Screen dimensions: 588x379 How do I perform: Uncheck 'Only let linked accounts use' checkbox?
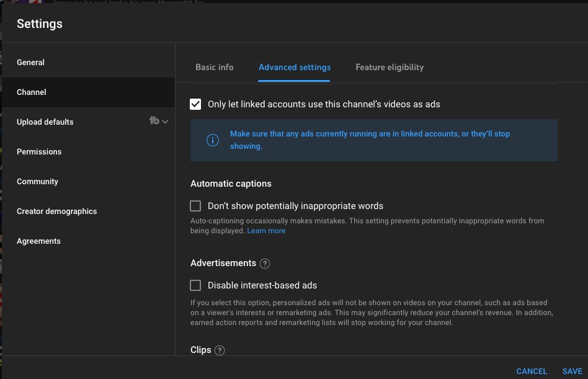[195, 104]
